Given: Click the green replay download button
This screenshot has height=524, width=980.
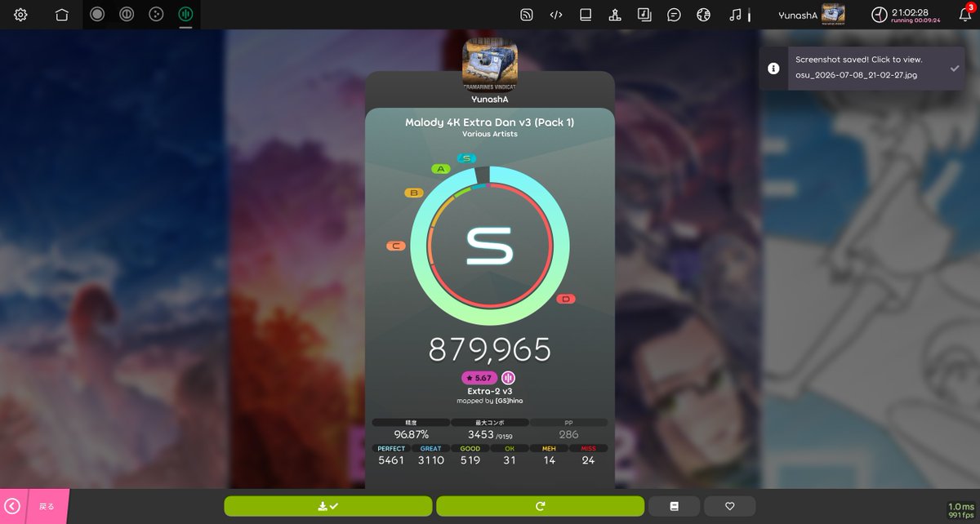Looking at the screenshot, I should (328, 506).
